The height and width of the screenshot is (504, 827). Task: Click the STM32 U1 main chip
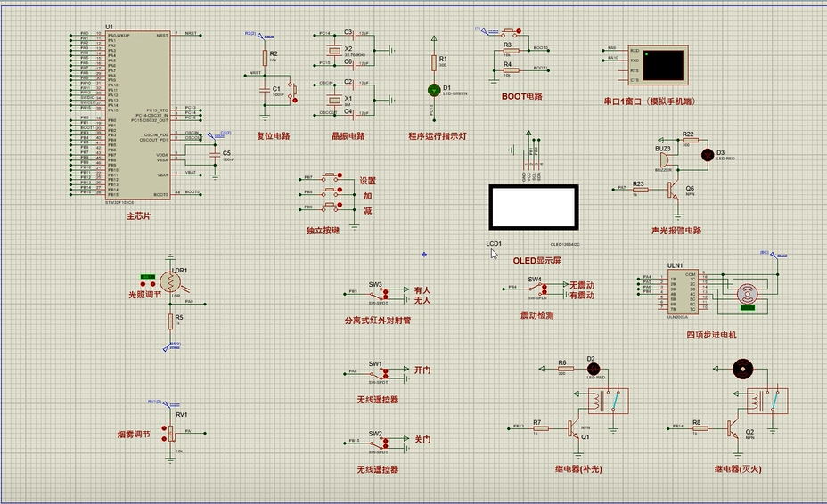(138, 116)
